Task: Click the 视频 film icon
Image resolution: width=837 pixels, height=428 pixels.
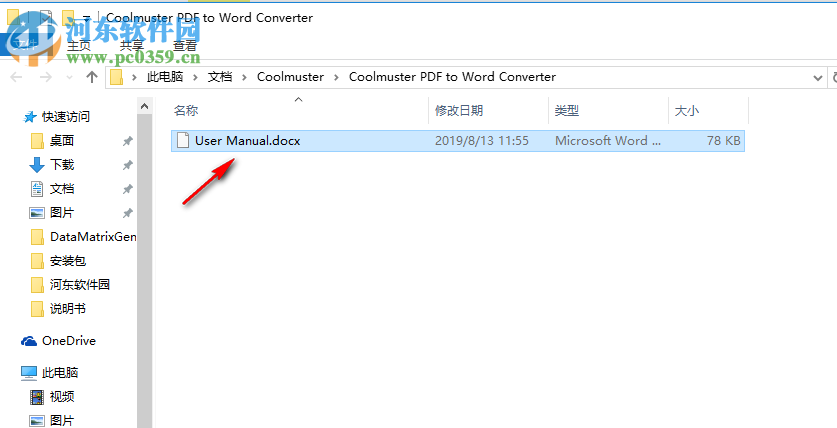Action: pyautogui.click(x=36, y=397)
